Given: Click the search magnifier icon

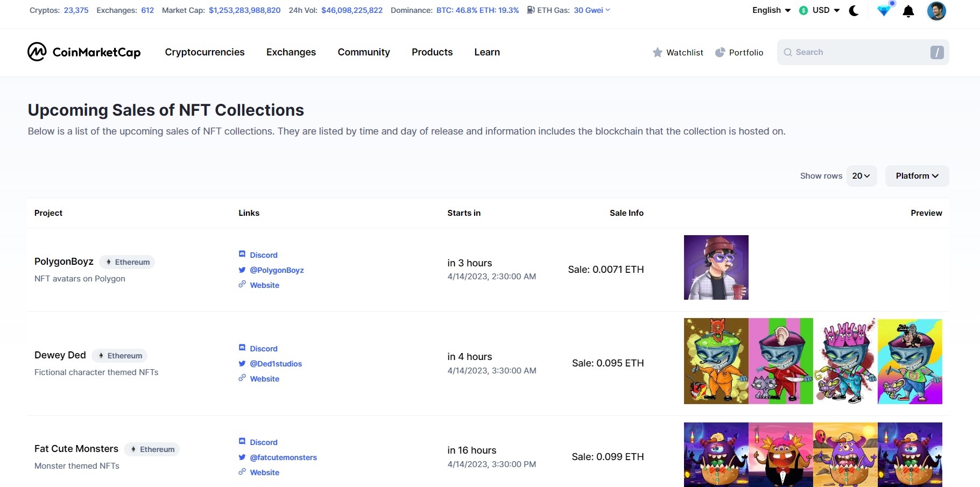Looking at the screenshot, I should click(x=788, y=52).
